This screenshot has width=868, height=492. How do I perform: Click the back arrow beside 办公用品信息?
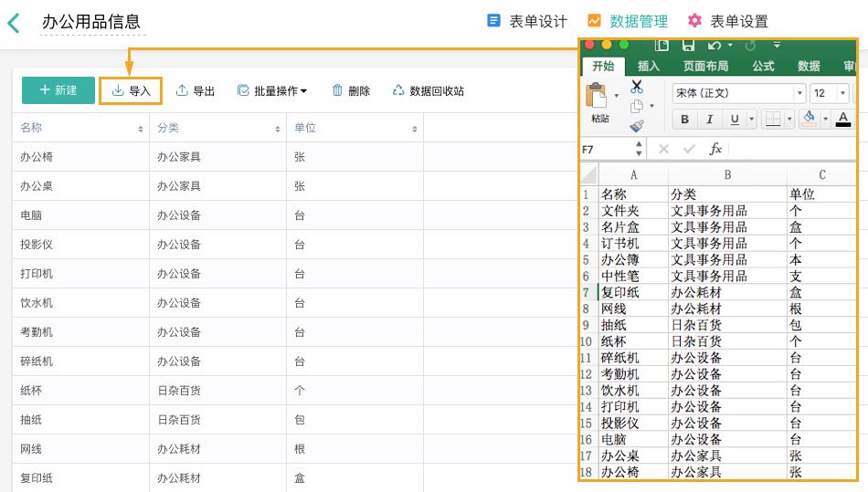[x=14, y=22]
